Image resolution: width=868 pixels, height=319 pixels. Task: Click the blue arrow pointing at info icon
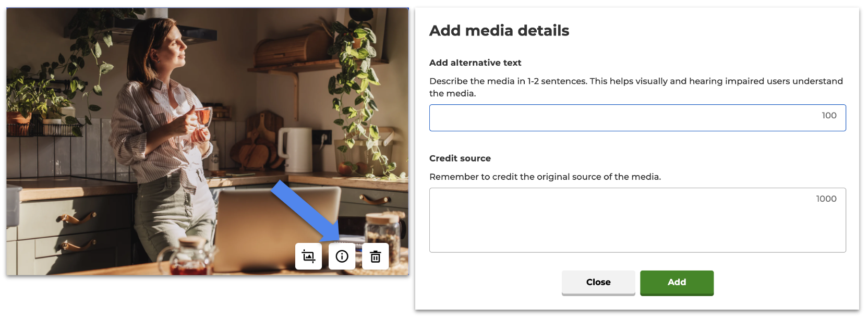point(305,210)
